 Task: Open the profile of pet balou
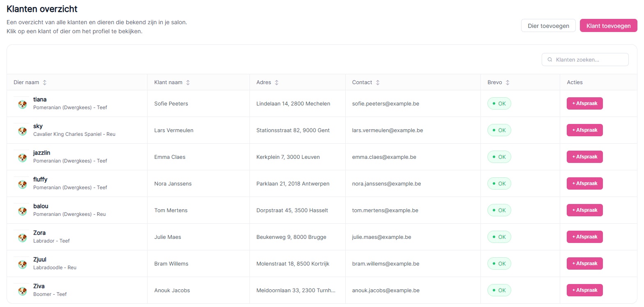[41, 206]
